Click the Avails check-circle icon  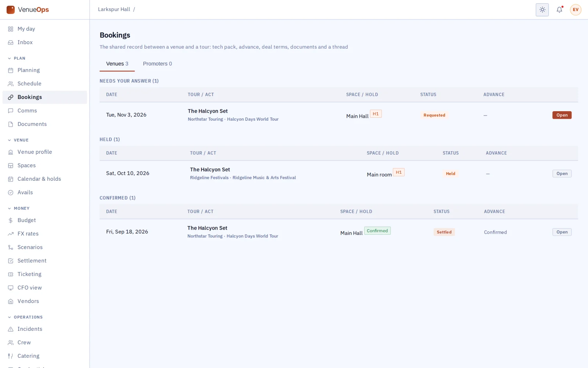[11, 192]
